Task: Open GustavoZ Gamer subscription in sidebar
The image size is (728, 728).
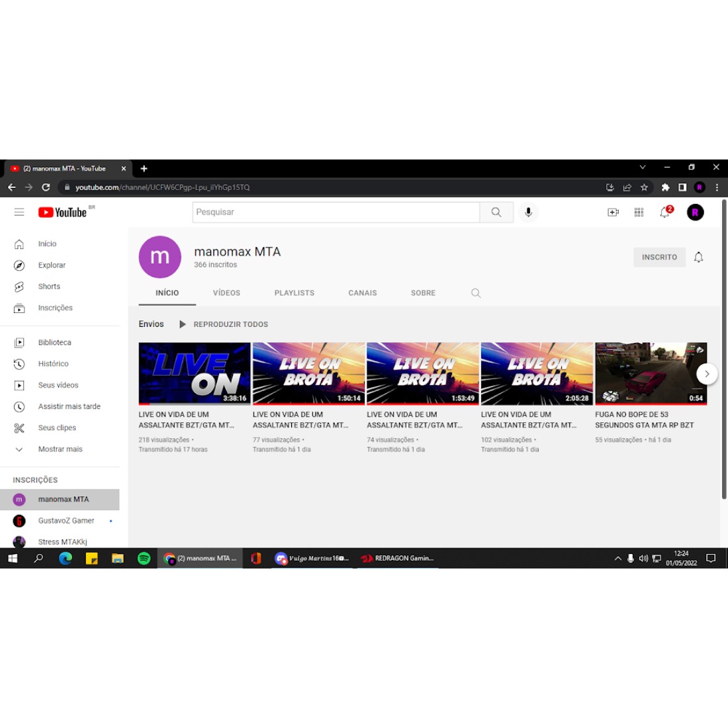Action: pyautogui.click(x=60, y=521)
